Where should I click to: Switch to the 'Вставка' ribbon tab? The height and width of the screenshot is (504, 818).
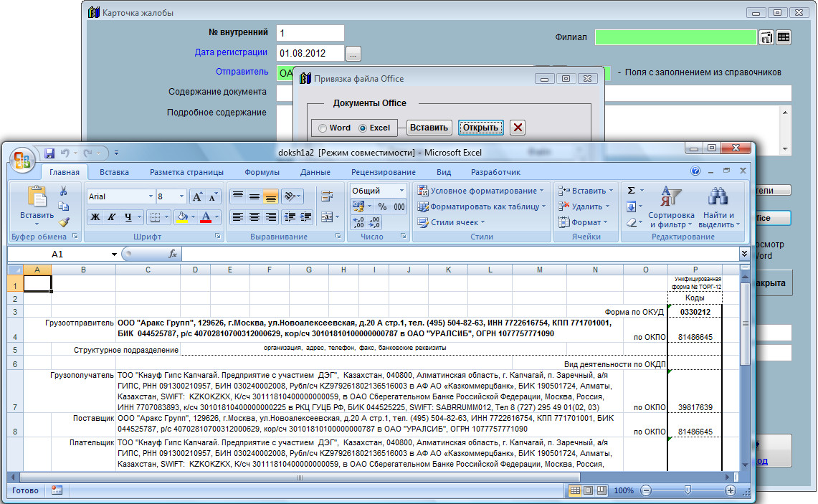pyautogui.click(x=114, y=172)
